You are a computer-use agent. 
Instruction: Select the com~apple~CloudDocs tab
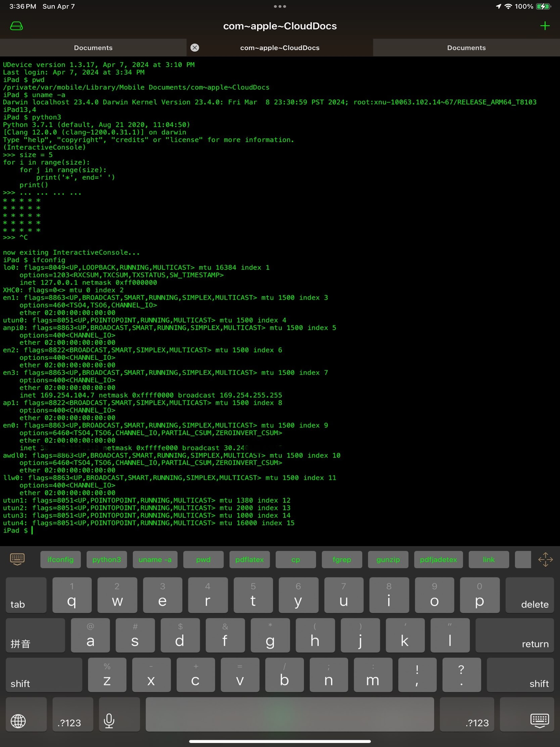(x=280, y=48)
